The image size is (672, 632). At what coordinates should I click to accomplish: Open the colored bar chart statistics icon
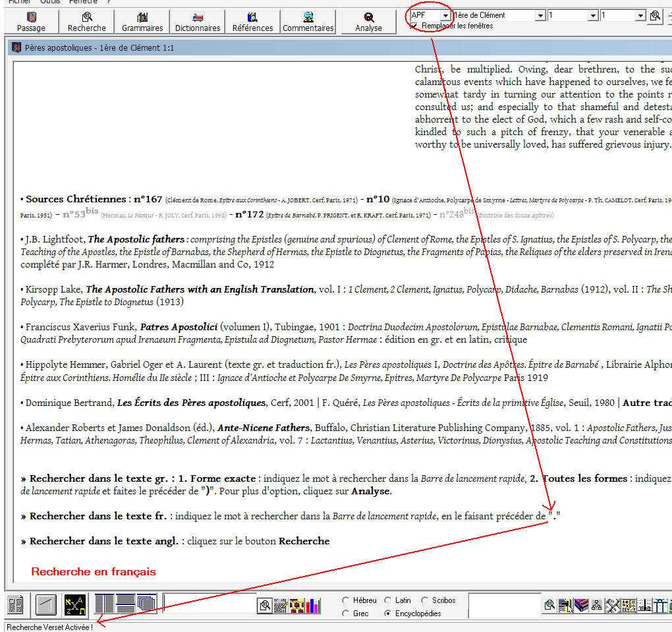pos(313,606)
